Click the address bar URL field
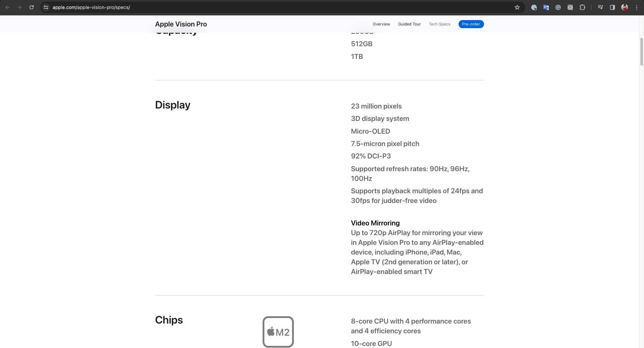 click(x=235, y=7)
